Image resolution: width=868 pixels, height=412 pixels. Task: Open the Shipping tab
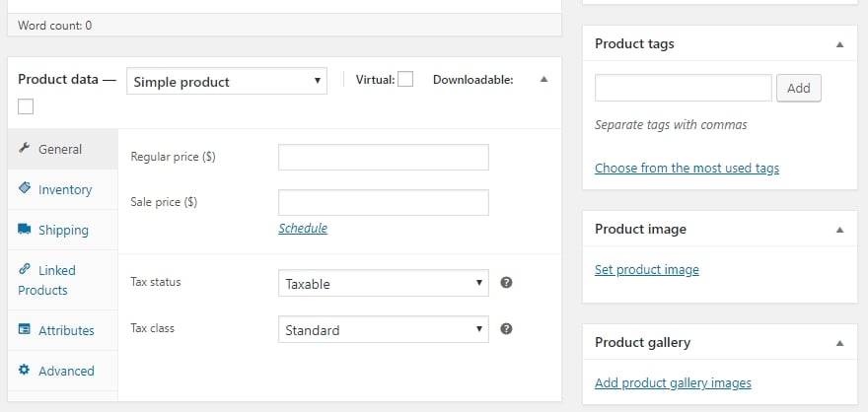tap(63, 230)
